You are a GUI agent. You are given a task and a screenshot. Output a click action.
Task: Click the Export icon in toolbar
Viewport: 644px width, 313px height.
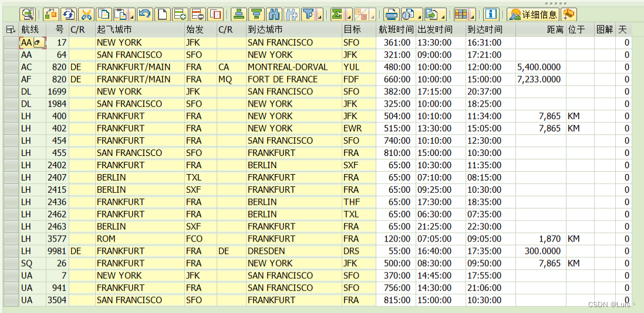[x=431, y=14]
